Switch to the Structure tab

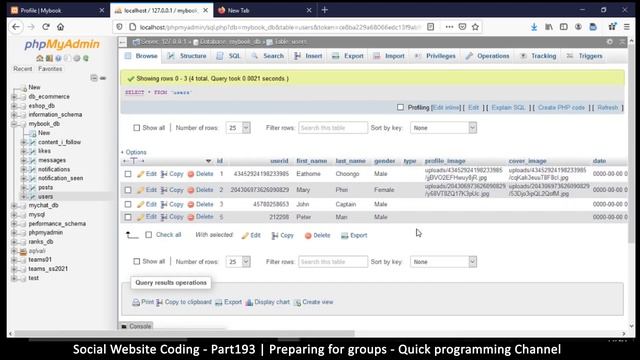pos(187,56)
